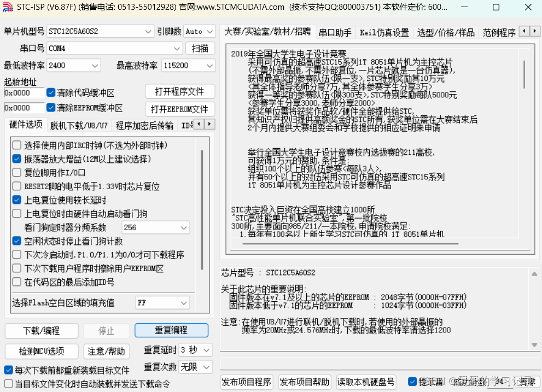Click the down arrow of the chip info scrollbar
The image size is (542, 392).
534,345
